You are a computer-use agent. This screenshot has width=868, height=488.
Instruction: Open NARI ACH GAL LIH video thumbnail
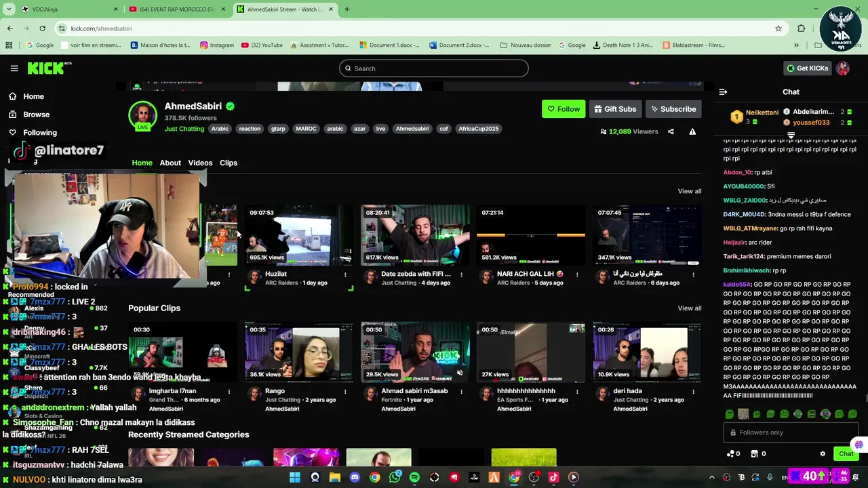531,235
